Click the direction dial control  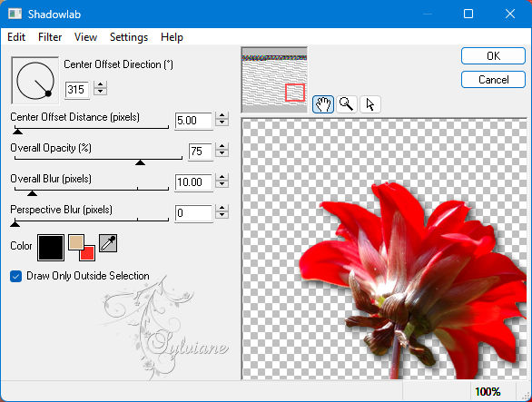coord(34,81)
